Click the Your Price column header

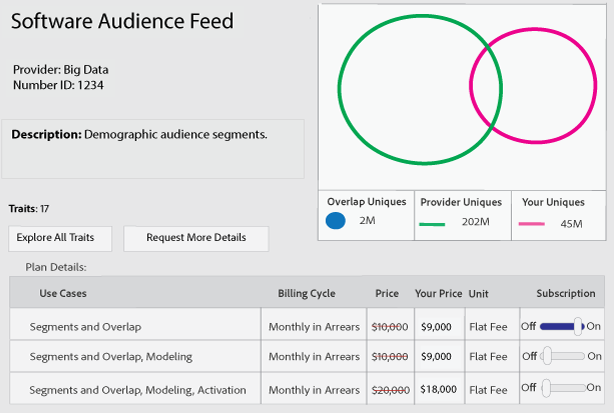click(438, 294)
